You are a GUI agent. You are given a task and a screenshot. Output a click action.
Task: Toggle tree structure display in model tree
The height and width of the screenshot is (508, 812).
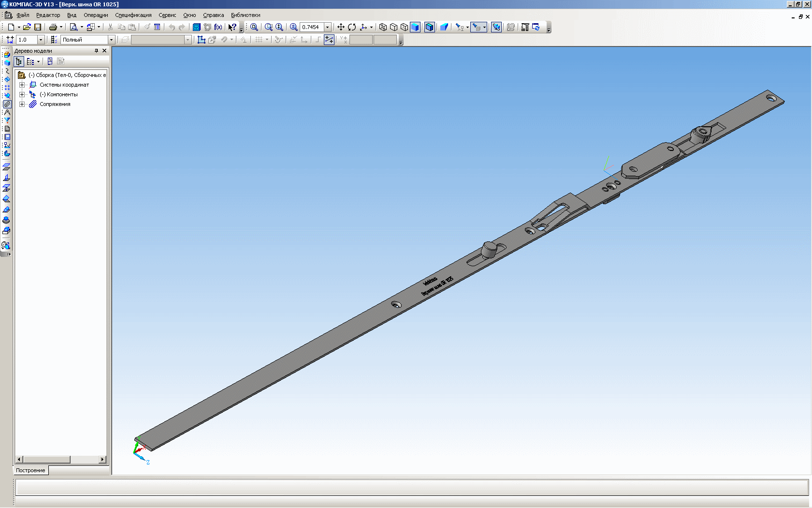pyautogui.click(x=19, y=61)
